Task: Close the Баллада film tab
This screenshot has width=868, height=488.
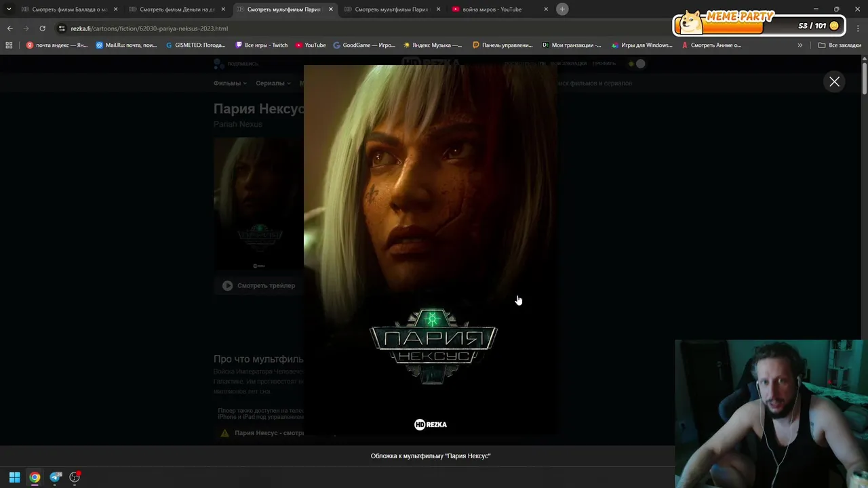Action: point(116,9)
